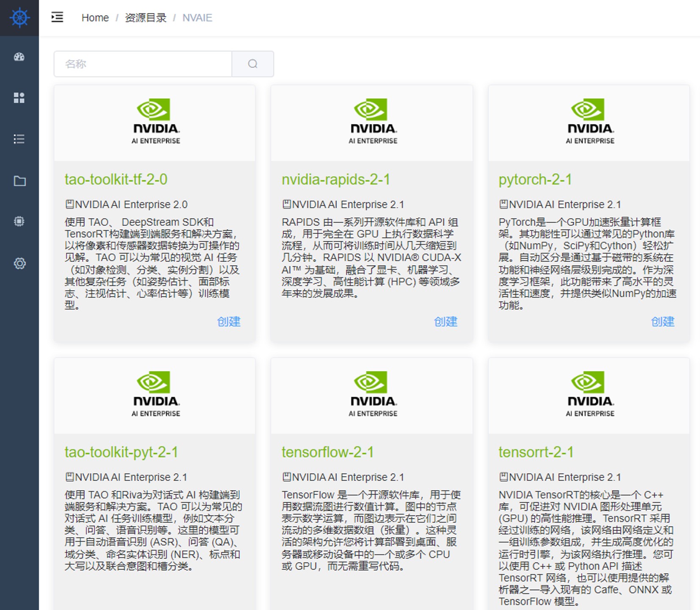Click the TAO DeepStream SDK description paragraph
This screenshot has height=610, width=700.
point(152,263)
